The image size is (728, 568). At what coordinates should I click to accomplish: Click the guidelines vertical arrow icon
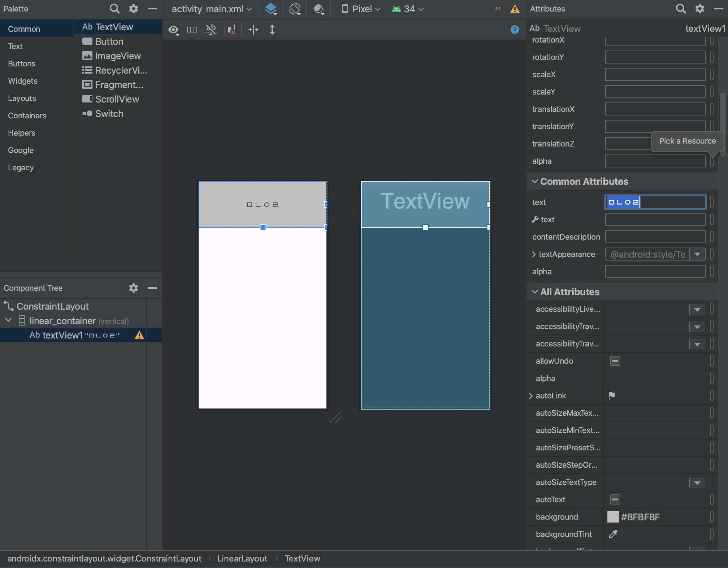(x=272, y=30)
